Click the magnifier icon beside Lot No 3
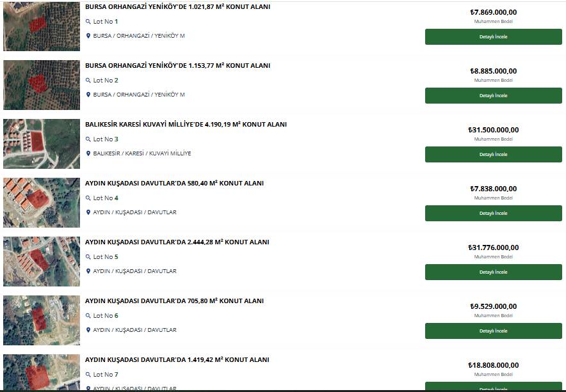 [x=88, y=139]
